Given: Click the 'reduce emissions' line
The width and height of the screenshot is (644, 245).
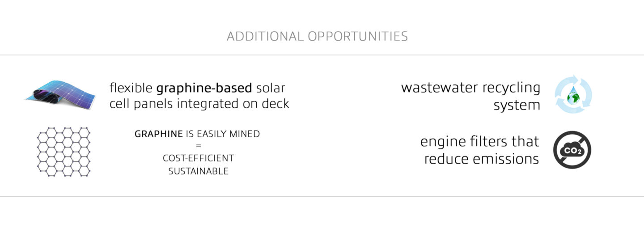Looking at the screenshot, I should pyautogui.click(x=482, y=159).
